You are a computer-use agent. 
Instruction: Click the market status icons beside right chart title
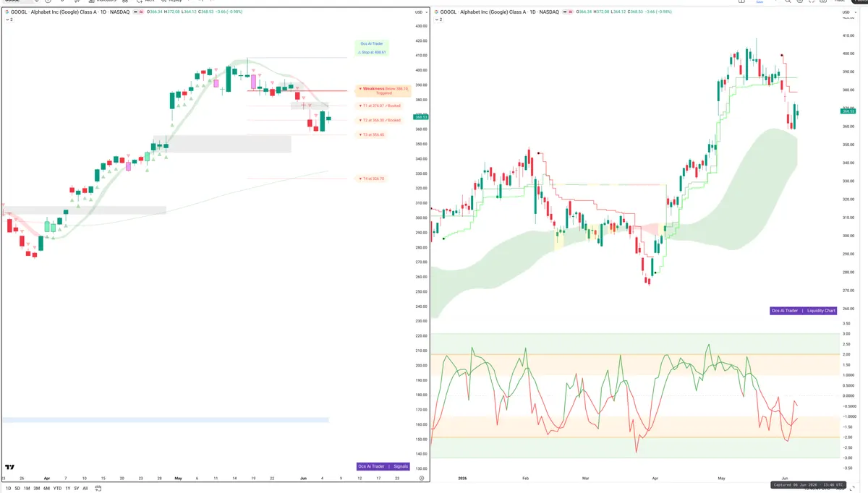click(x=569, y=12)
